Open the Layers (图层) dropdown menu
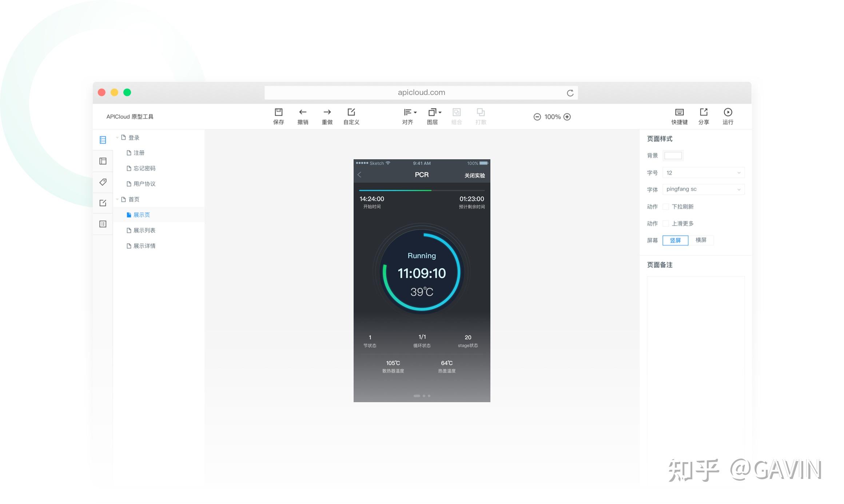Viewport: 844px width, 504px height. [434, 112]
